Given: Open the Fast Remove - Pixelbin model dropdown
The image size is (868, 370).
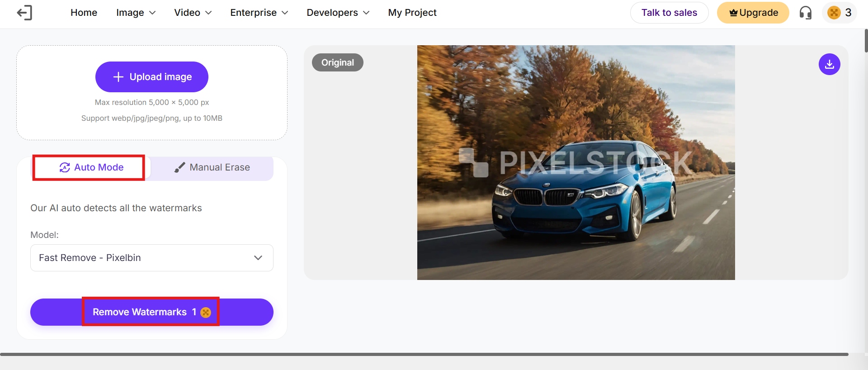Looking at the screenshot, I should (x=152, y=258).
